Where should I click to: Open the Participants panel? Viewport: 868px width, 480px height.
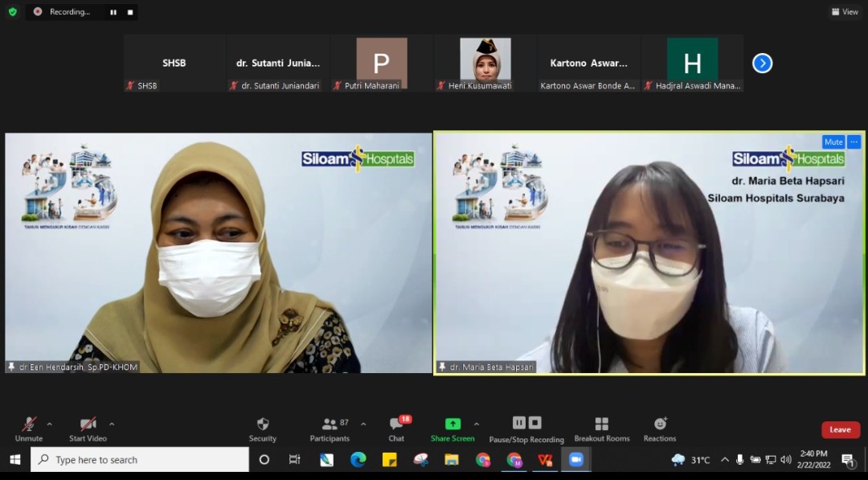[330, 429]
